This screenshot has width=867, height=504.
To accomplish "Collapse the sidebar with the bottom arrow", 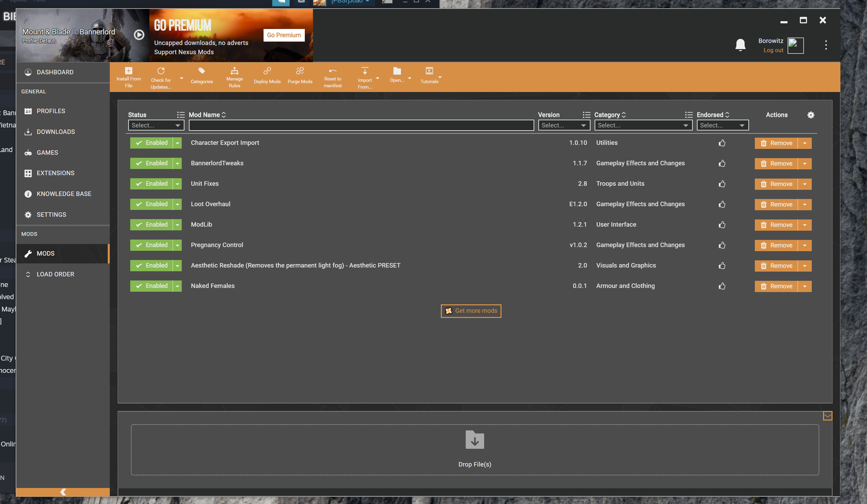I will tap(63, 492).
